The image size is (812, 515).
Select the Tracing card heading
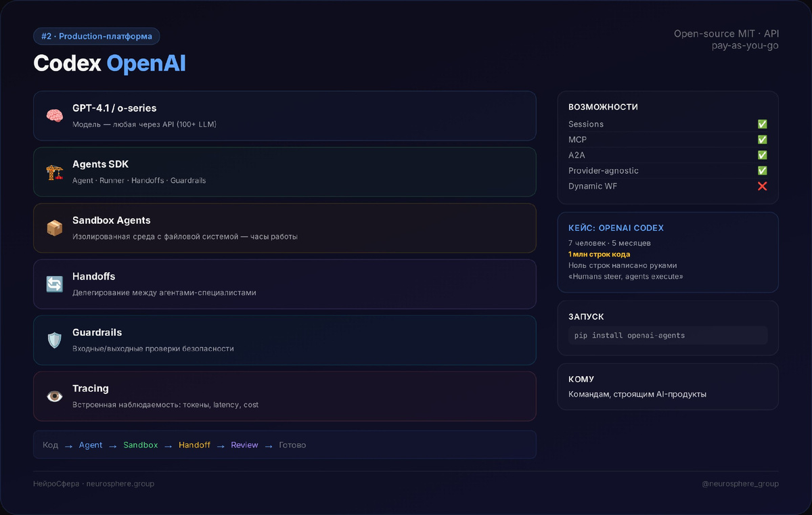[91, 388]
